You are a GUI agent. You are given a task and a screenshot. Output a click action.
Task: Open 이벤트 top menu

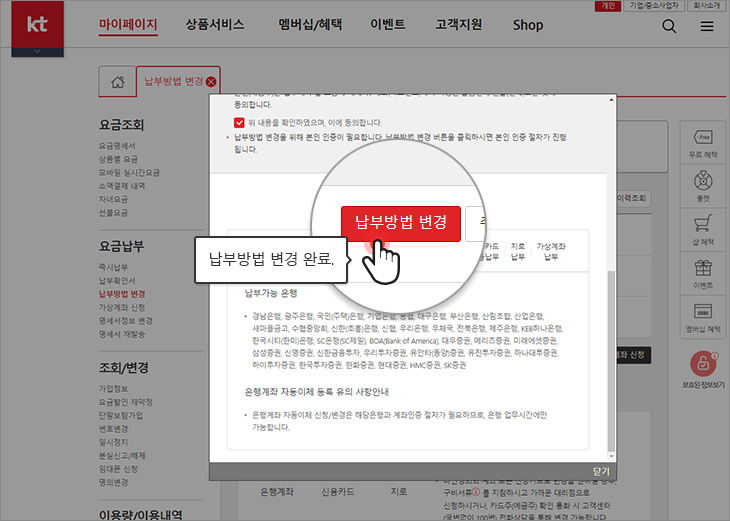(387, 24)
